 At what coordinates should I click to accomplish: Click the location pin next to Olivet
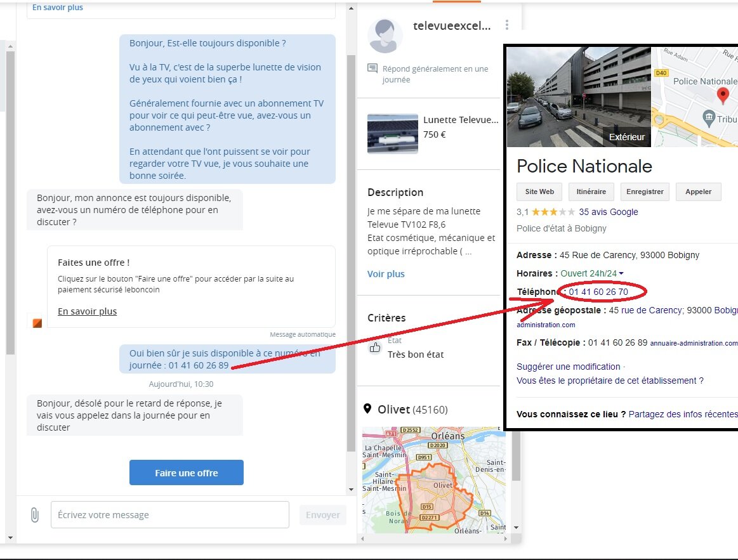tap(367, 408)
